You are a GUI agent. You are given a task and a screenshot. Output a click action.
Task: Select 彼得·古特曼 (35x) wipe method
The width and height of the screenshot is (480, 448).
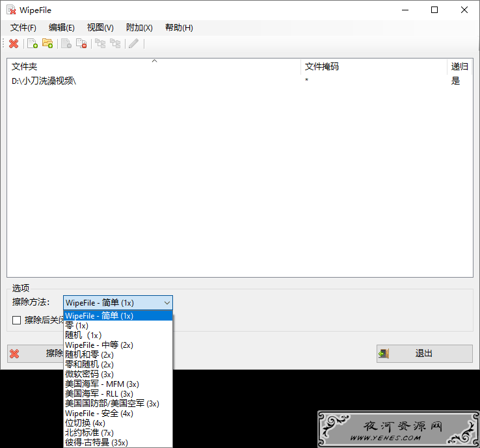(x=118, y=443)
